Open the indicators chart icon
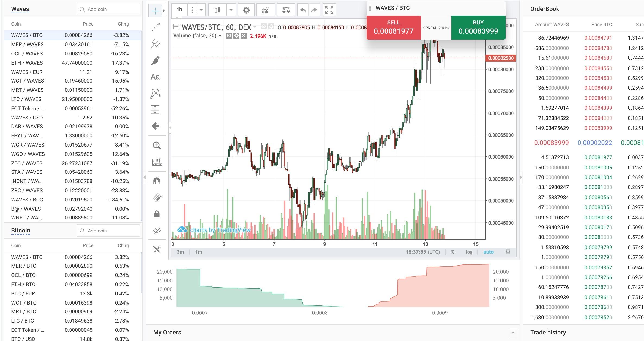The image size is (644, 341). coord(266,10)
